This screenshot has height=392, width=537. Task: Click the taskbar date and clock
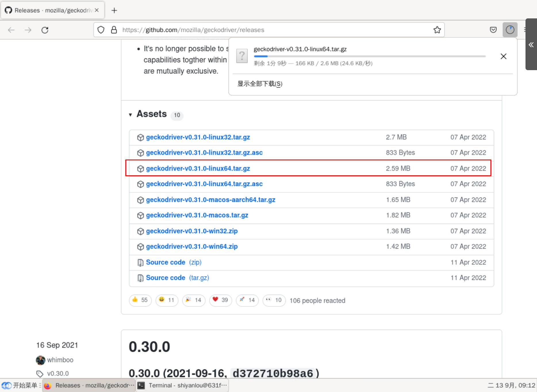point(511,385)
